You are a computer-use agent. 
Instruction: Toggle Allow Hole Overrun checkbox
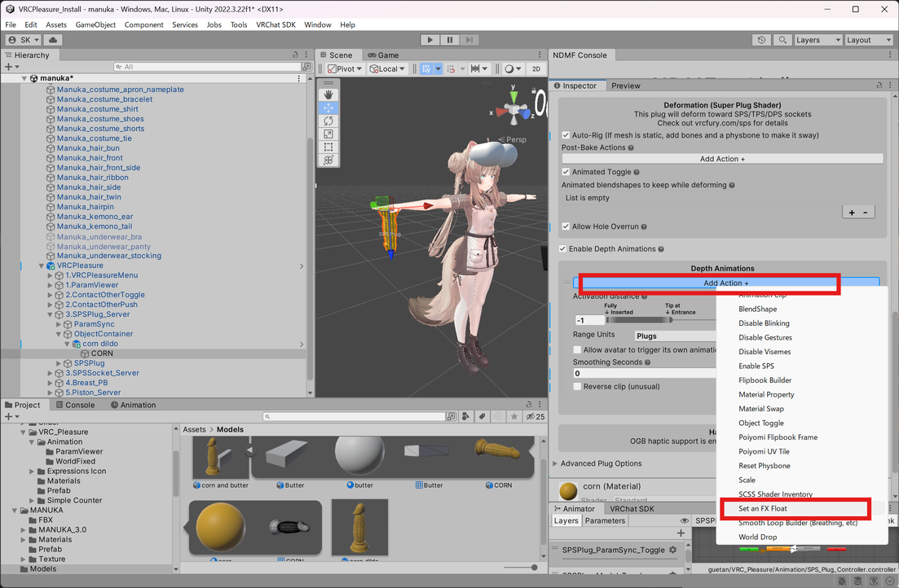[x=566, y=226]
